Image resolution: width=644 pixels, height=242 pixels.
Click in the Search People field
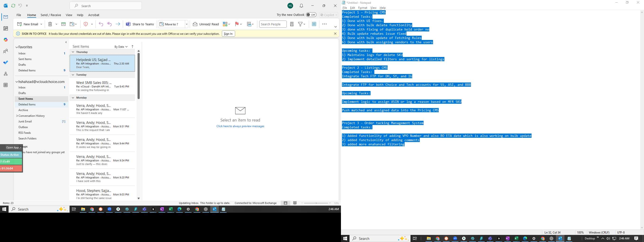click(x=273, y=24)
